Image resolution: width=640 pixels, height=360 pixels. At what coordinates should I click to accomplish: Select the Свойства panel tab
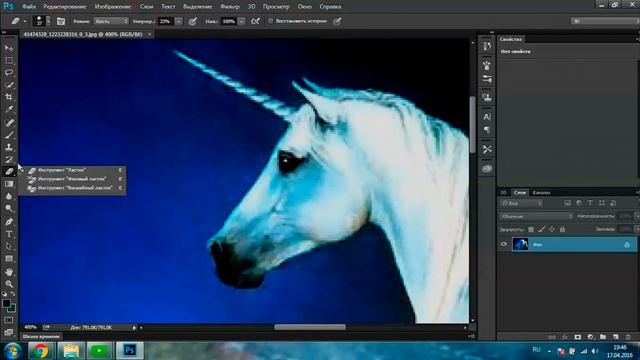[x=511, y=39]
